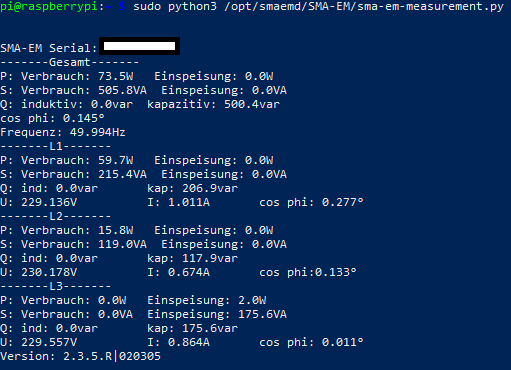Image resolution: width=511 pixels, height=370 pixels.
Task: Click the sma-em-measurement.py script path
Action: [x=364, y=6]
